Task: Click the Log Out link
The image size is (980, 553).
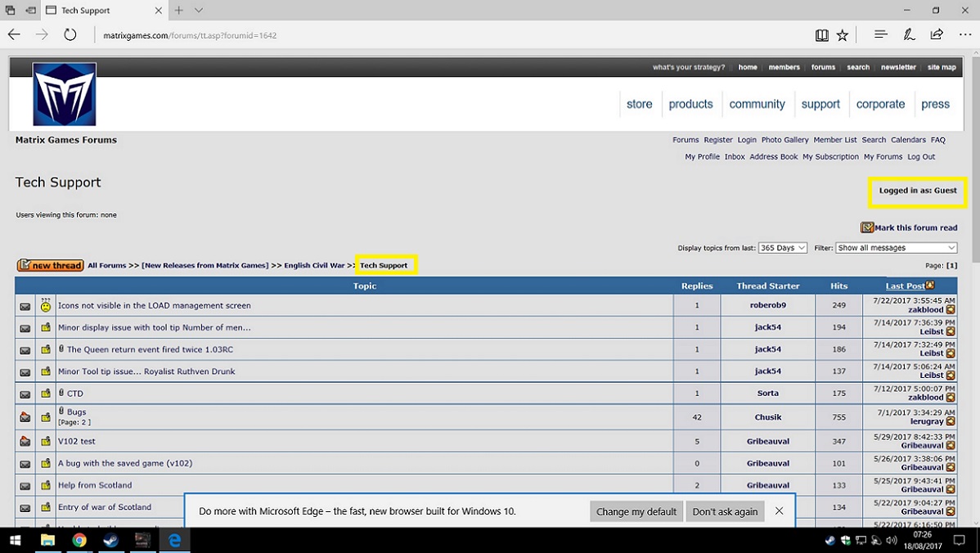Action: coord(921,157)
